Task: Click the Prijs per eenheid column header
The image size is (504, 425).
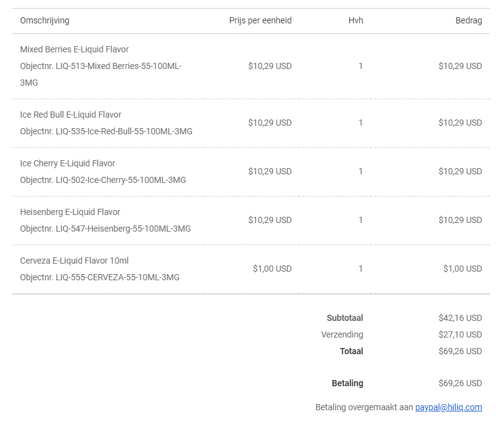Action: pyautogui.click(x=260, y=20)
